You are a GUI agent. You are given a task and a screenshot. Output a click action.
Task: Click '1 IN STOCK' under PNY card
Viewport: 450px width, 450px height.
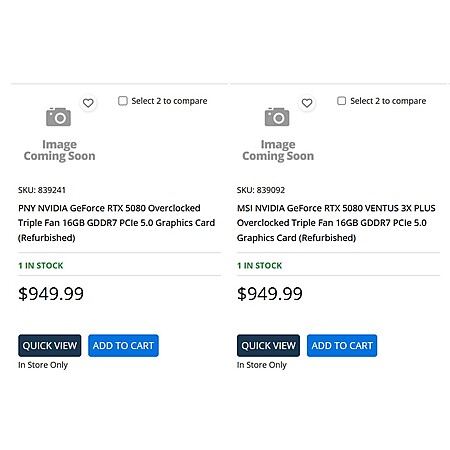coord(41,266)
